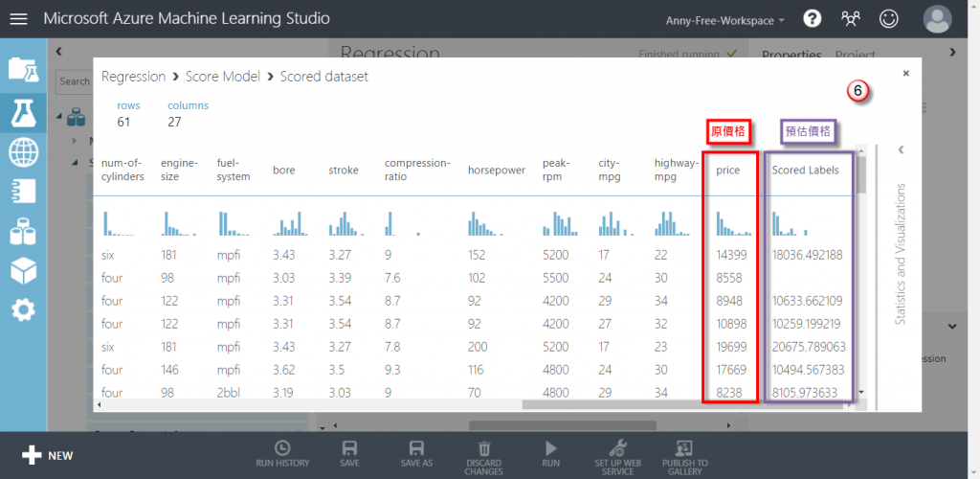Select the peak-rpm column header

555,170
